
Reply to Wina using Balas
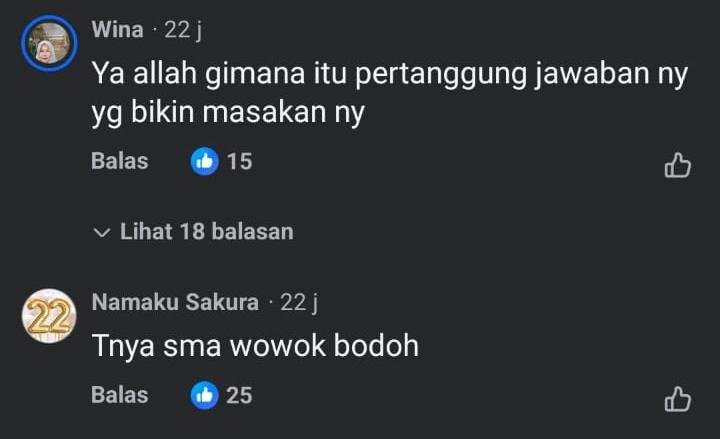(x=119, y=161)
